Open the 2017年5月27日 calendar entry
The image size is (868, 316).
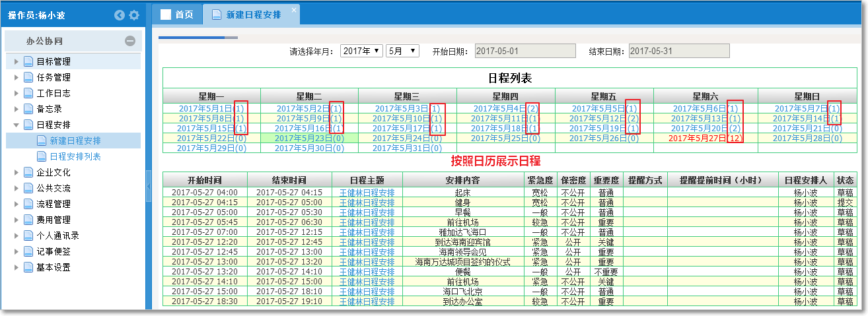[x=697, y=139]
